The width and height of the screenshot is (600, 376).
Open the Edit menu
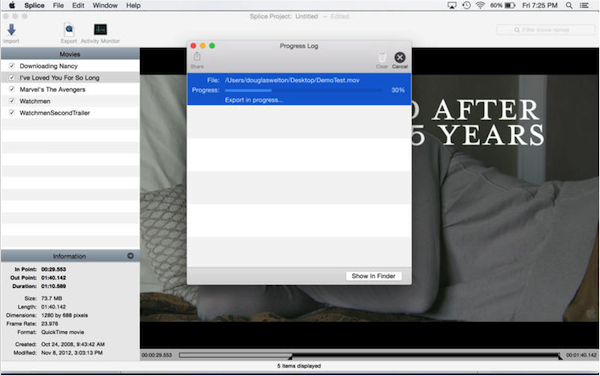78,5
